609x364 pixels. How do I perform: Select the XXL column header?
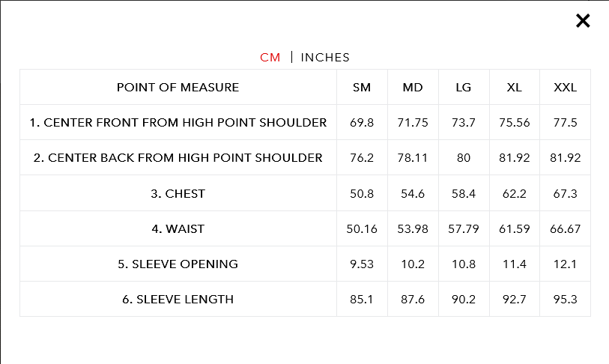coord(565,88)
